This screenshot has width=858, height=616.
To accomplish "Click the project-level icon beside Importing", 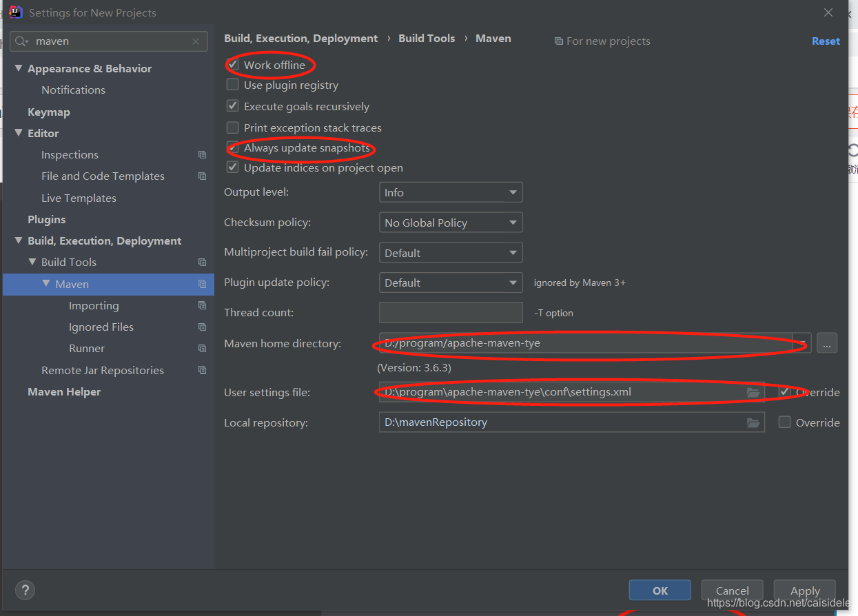I will (x=202, y=306).
